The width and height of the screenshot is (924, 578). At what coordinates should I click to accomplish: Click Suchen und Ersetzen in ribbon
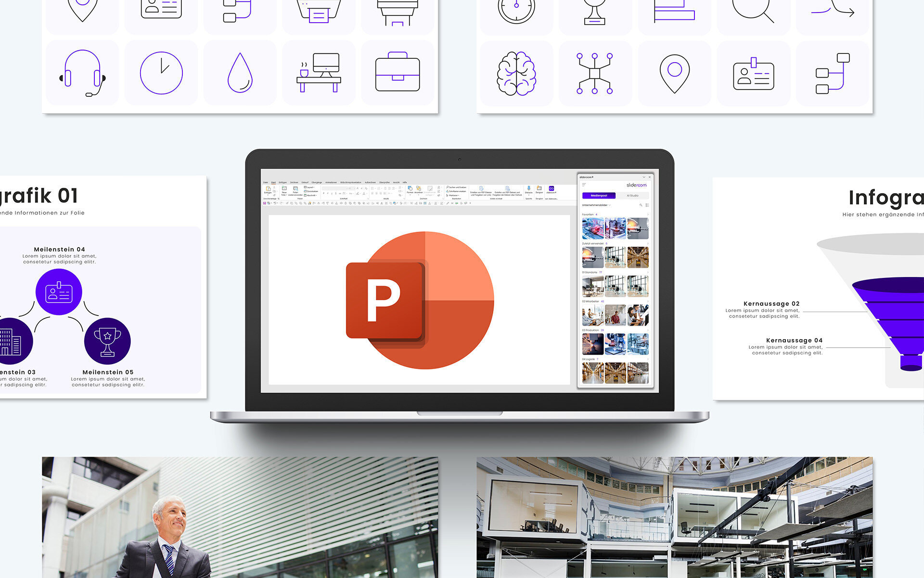456,187
